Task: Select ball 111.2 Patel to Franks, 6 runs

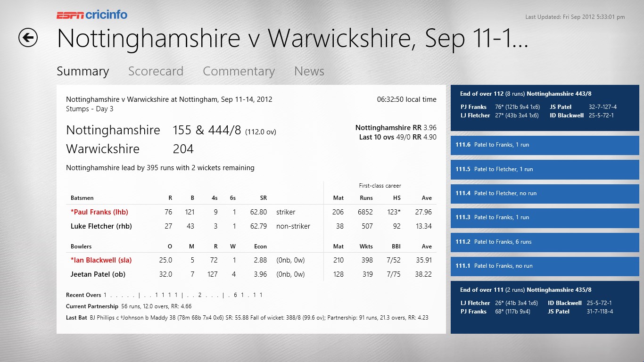Action: coord(545,242)
